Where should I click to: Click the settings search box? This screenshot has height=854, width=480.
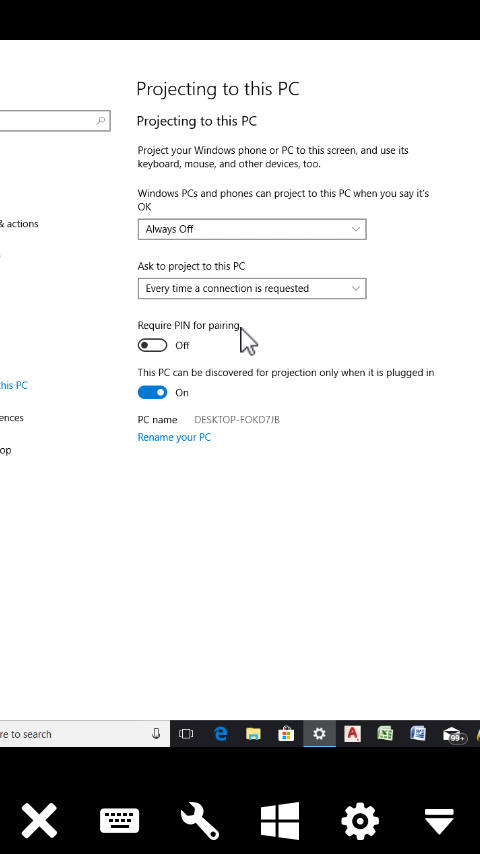tap(54, 121)
